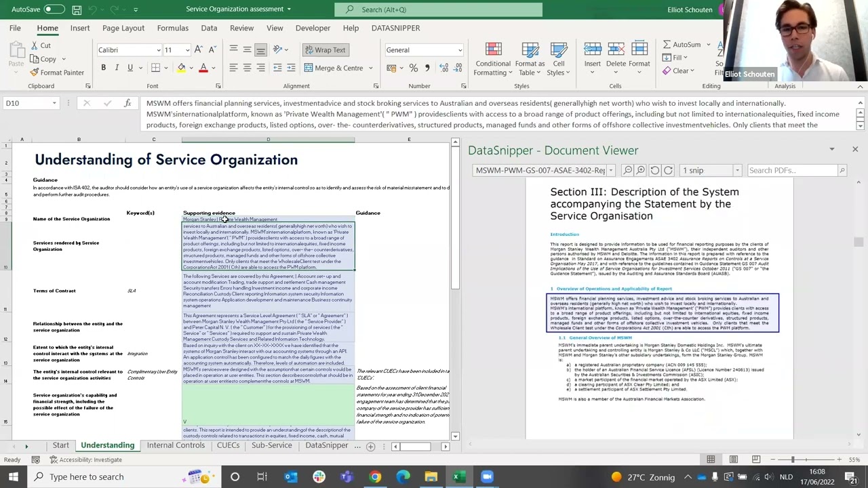Decrease font size icon
The height and width of the screenshot is (488, 868).
(x=212, y=49)
